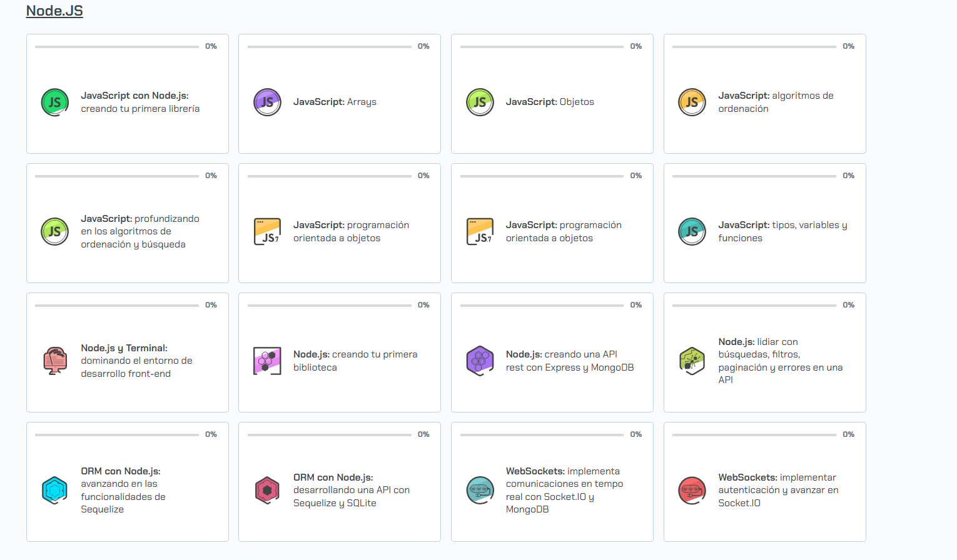The image size is (957, 560).
Task: Click the purple hexagon icon beside 'creando una API rest'
Action: 480,361
